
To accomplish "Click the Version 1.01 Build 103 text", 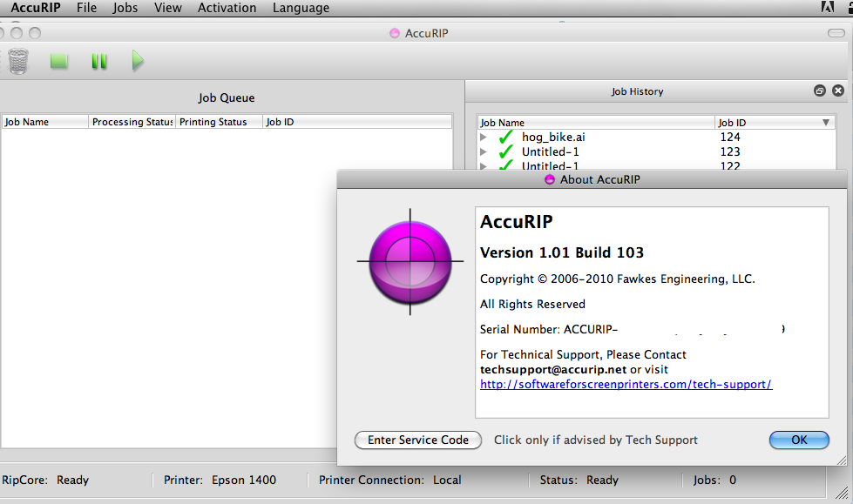I will click(561, 252).
